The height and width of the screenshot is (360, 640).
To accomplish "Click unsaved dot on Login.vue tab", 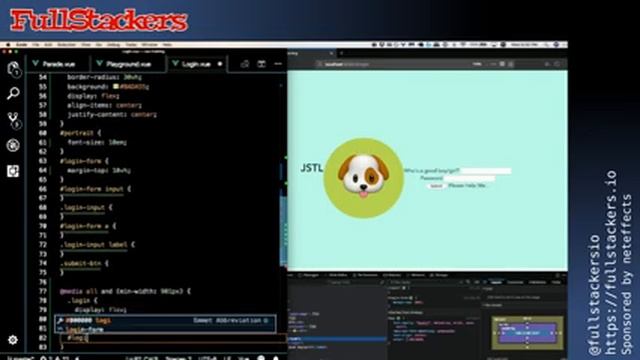I will point(220,64).
